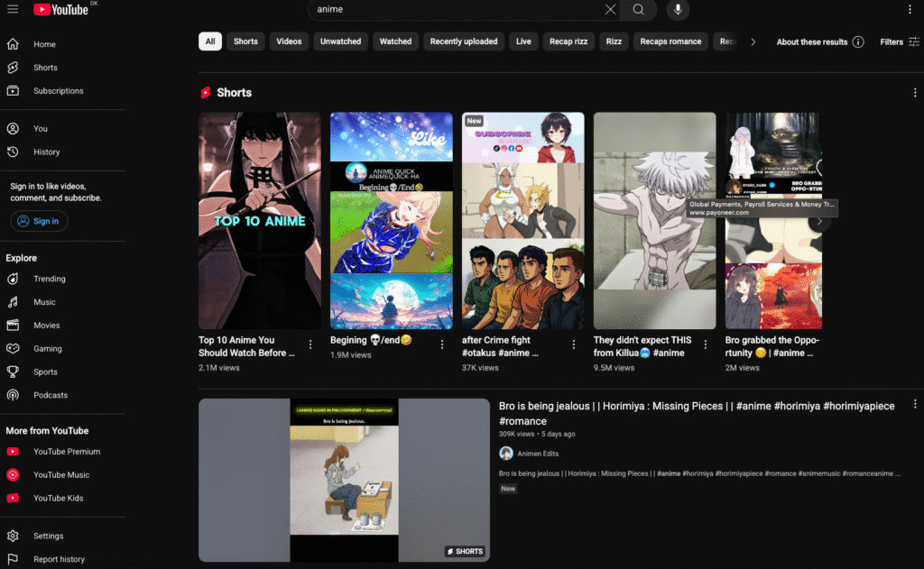Open options for Top 10 Anime short
Screen dimensions: 924x569
click(x=310, y=344)
